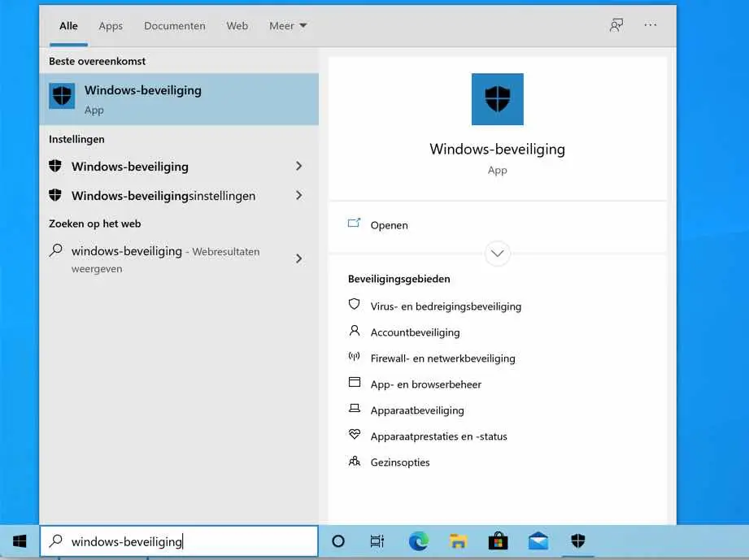Click the large Windows-beveiliging app tile icon

(x=497, y=99)
